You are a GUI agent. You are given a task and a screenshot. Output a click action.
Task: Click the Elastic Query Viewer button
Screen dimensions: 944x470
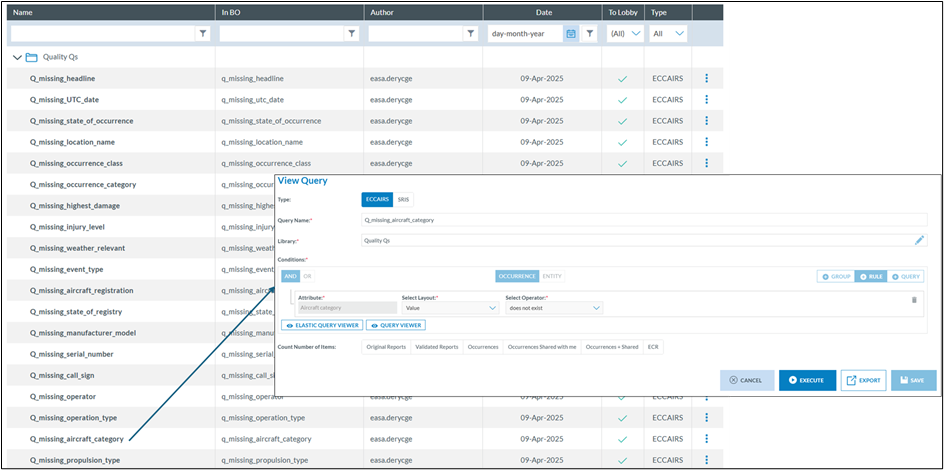coord(321,325)
